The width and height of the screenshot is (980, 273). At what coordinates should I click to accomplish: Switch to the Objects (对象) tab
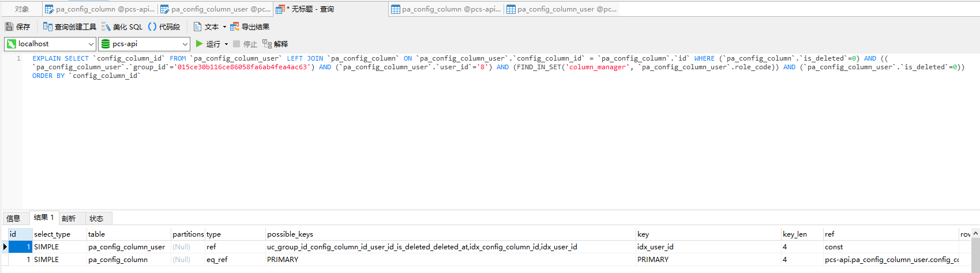pos(22,9)
